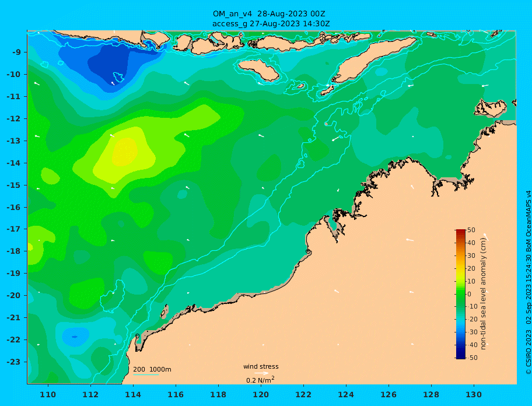
Task: Click latitude label -12
Action: tap(14, 118)
